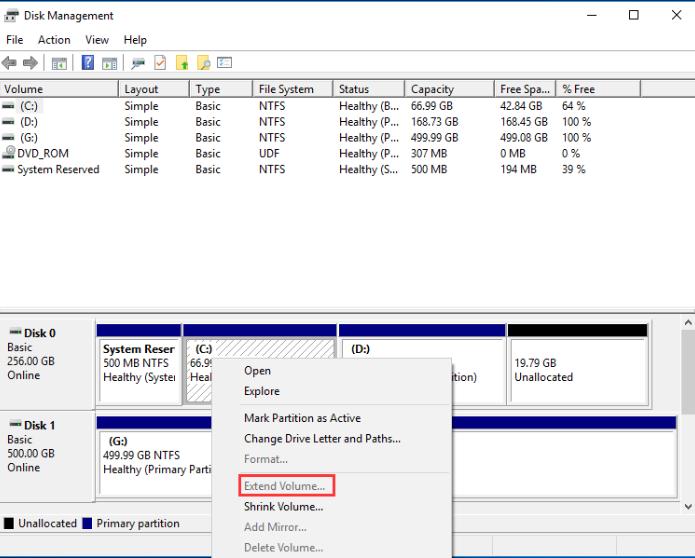Click the graphical pane scroll up arrow
Image resolution: width=695 pixels, height=558 pixels.
688,323
